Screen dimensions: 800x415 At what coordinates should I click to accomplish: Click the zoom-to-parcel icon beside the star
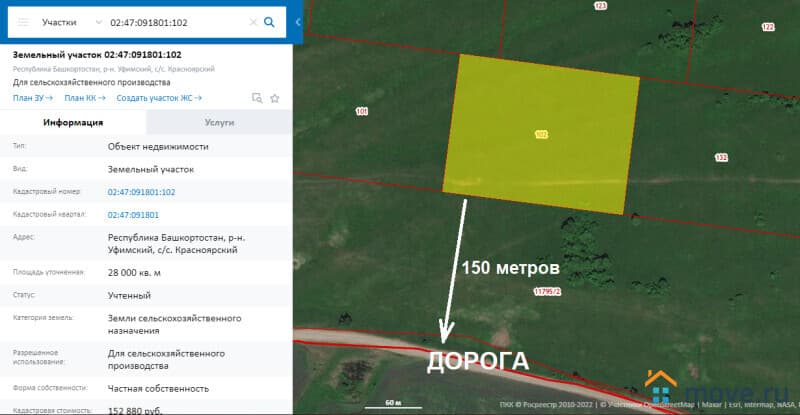pyautogui.click(x=257, y=98)
